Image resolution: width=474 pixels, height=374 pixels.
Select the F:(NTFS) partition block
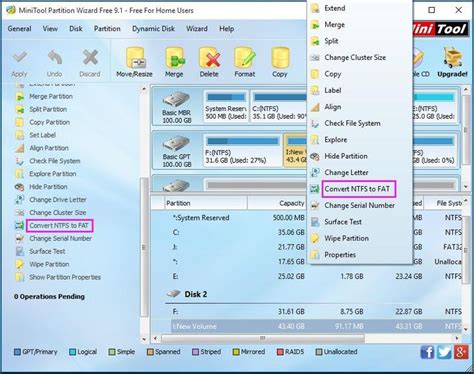pyautogui.click(x=242, y=151)
